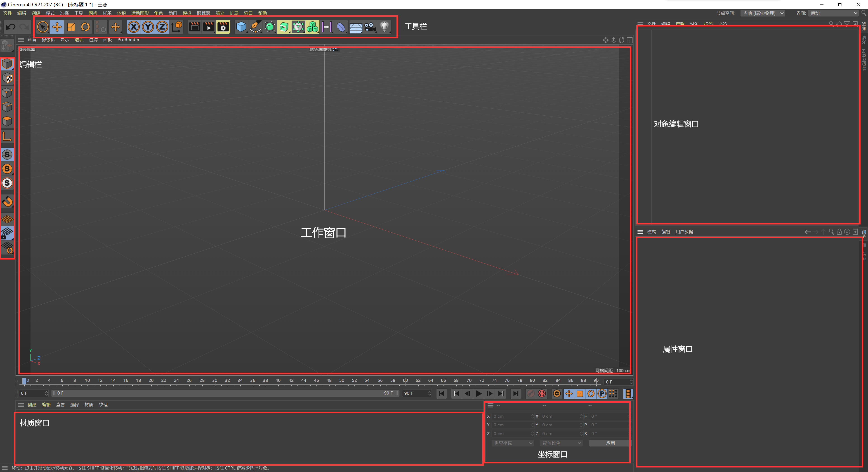
Task: Open viewport hamburger menu next to 查看
Action: click(x=21, y=40)
